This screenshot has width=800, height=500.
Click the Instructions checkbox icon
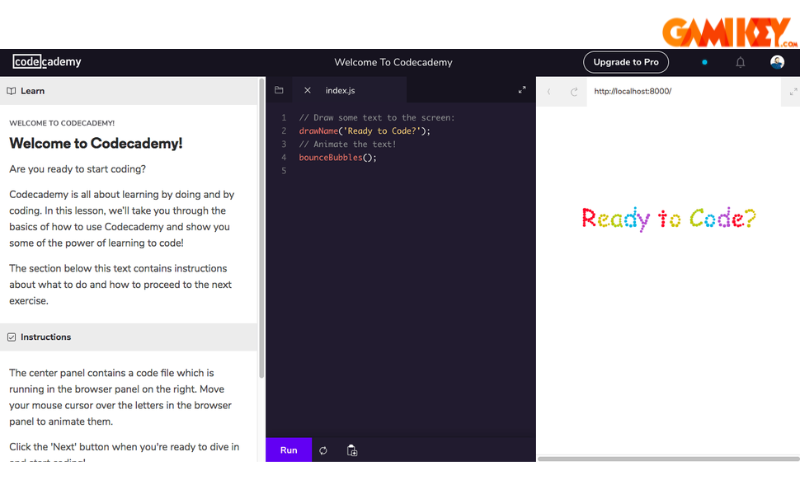point(12,337)
